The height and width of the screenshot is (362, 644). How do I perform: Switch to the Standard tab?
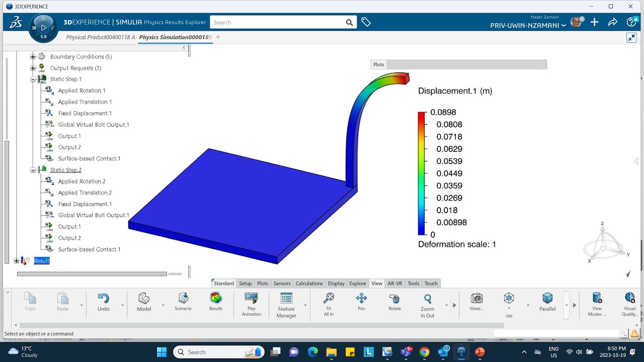pyautogui.click(x=223, y=284)
